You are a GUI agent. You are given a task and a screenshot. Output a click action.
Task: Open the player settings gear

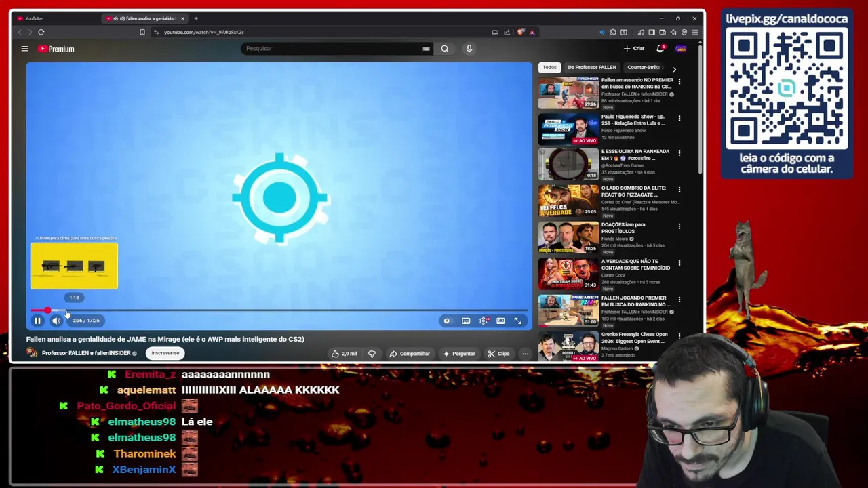[x=484, y=321]
